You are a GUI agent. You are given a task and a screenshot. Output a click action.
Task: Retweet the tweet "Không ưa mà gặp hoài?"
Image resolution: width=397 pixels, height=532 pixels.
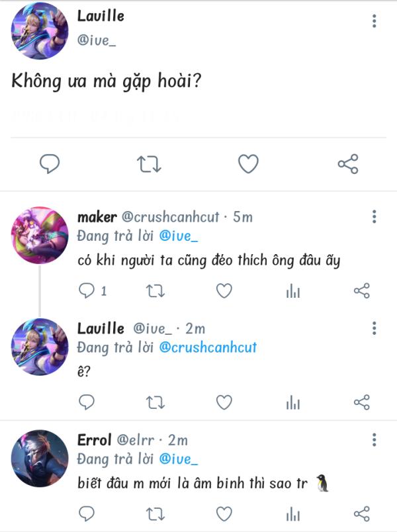[x=149, y=163]
